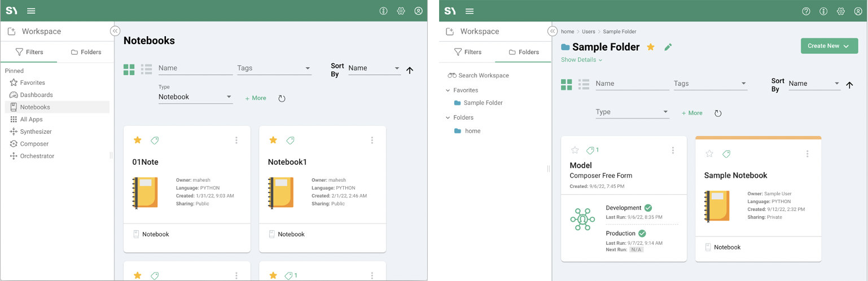Screen dimensions: 868x281
Task: Click the Users breadcrumb link
Action: pos(588,32)
